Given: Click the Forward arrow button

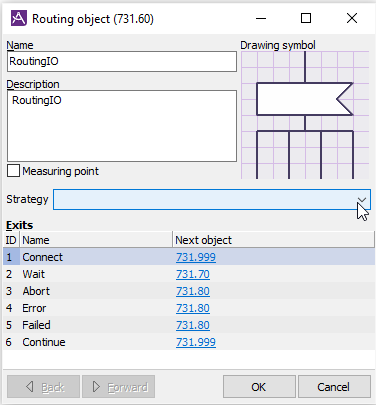Looking at the screenshot, I should point(119,387).
